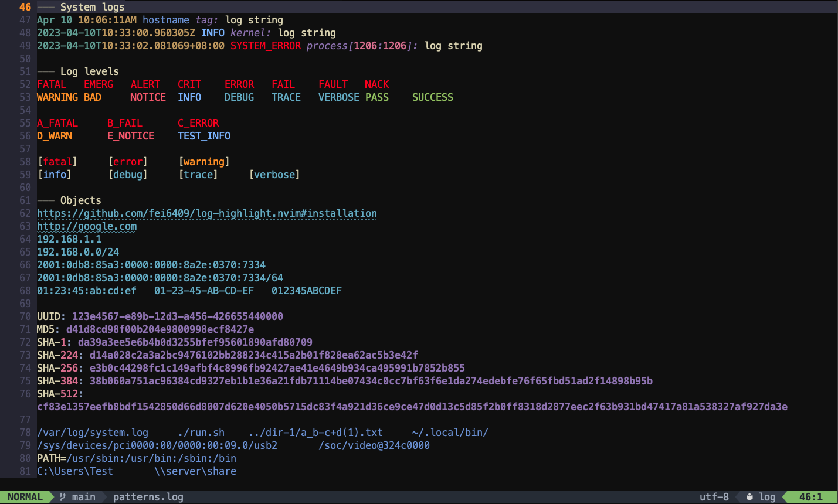Click the [debug] bracketed level

tap(128, 175)
